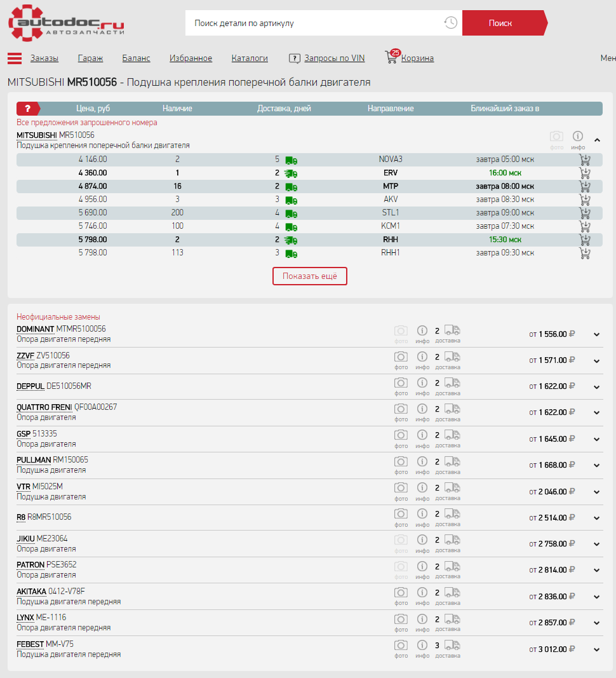616x678 pixels.
Task: Expand DOMINANT MTMR5100056 offers
Action: point(596,334)
